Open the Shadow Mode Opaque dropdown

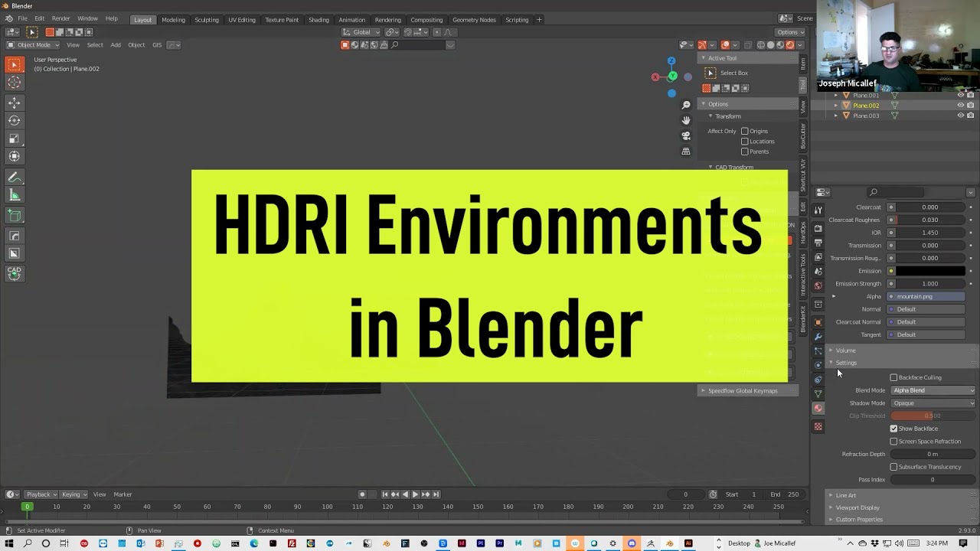933,403
